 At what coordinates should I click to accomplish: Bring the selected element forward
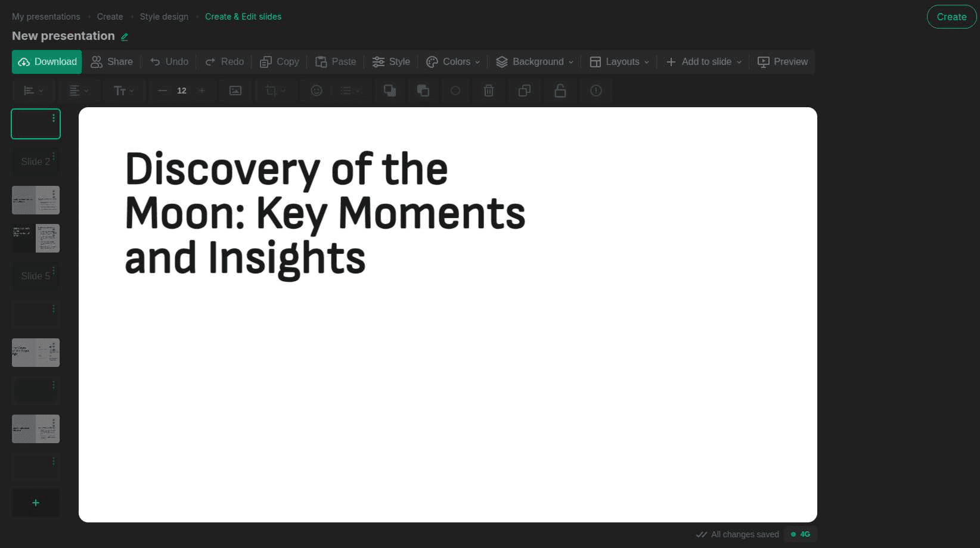(389, 91)
